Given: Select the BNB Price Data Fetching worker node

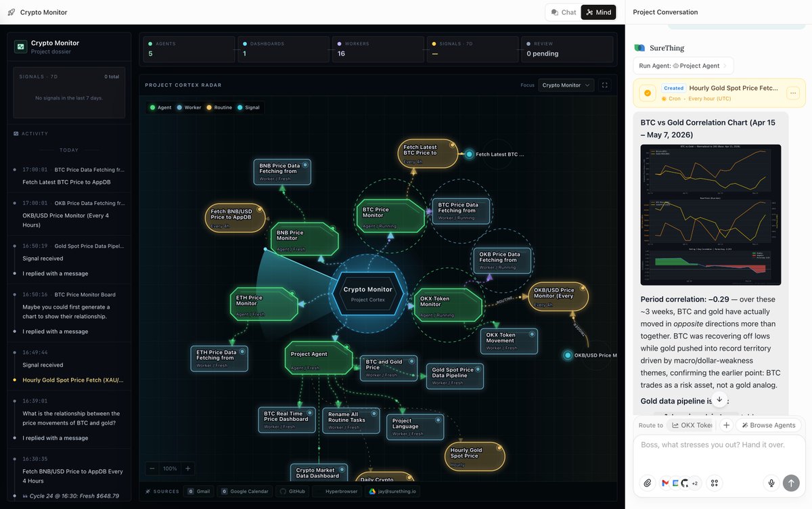Looking at the screenshot, I should click(283, 172).
